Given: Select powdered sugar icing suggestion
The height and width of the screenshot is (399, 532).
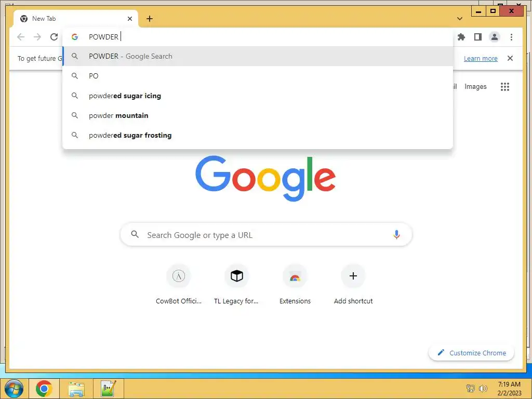Looking at the screenshot, I should pyautogui.click(x=258, y=96).
